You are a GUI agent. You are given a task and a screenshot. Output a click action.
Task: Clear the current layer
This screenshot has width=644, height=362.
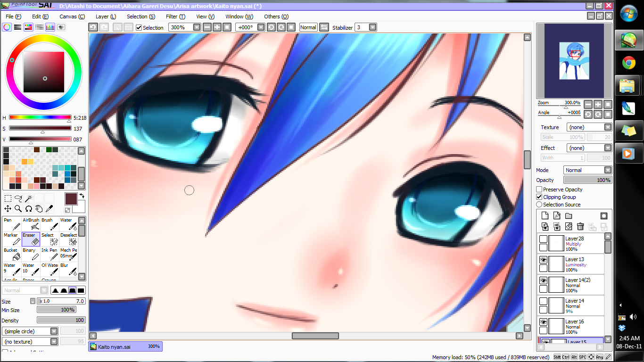pyautogui.click(x=569, y=227)
